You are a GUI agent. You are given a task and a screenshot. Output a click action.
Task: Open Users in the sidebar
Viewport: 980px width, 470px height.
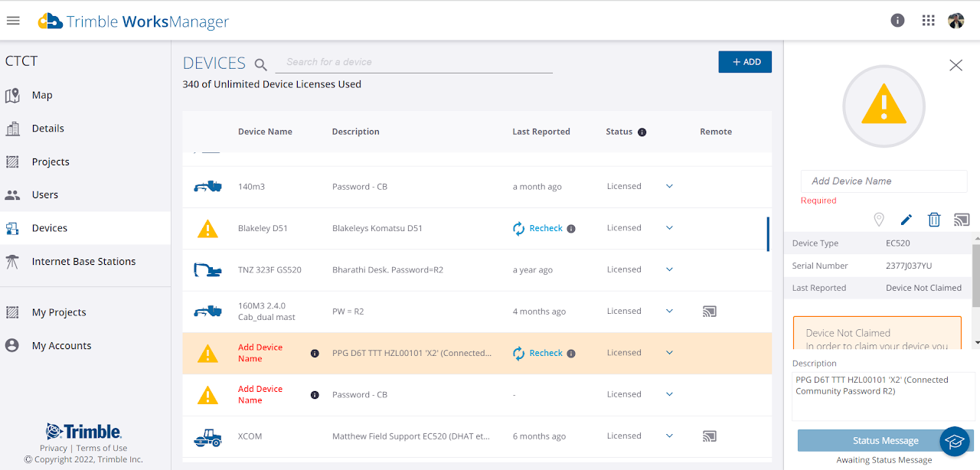point(85,194)
